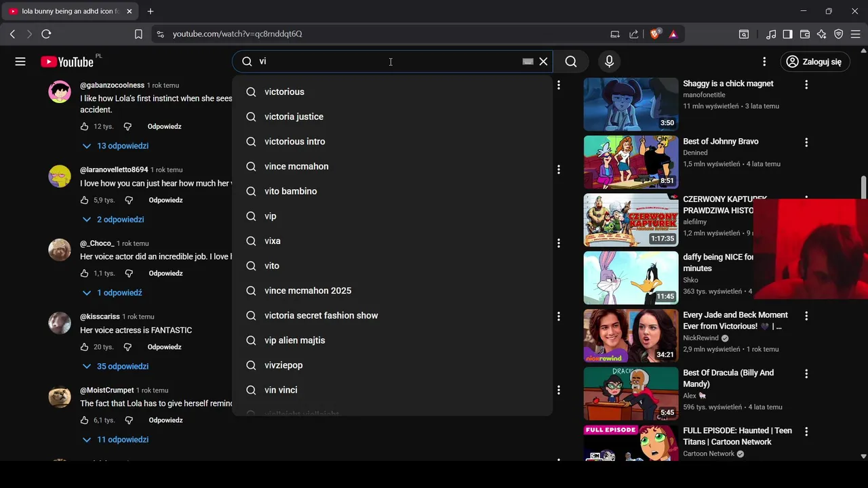Toggle the browser sidebar panel icon
Viewport: 868px width, 488px height.
coord(788,34)
